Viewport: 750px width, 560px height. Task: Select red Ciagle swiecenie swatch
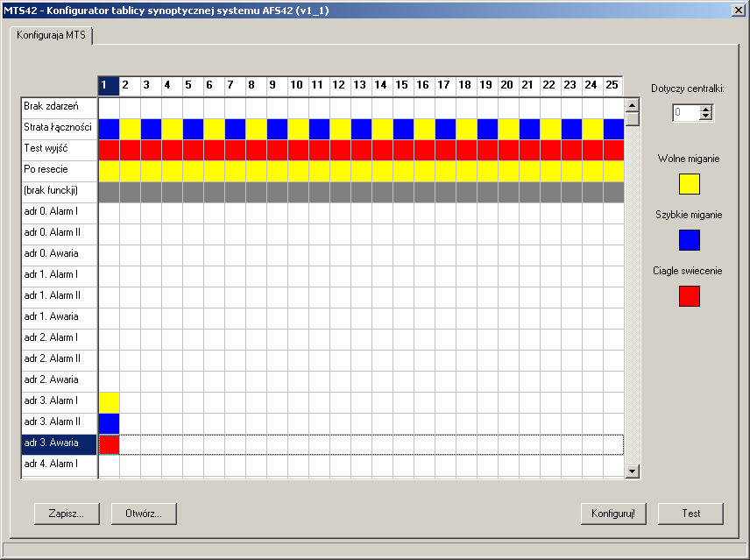click(690, 296)
